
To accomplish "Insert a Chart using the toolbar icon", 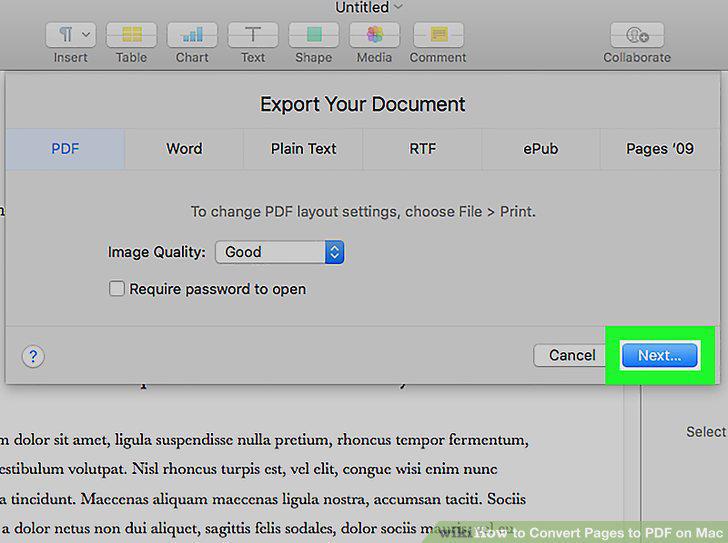I will 192,35.
